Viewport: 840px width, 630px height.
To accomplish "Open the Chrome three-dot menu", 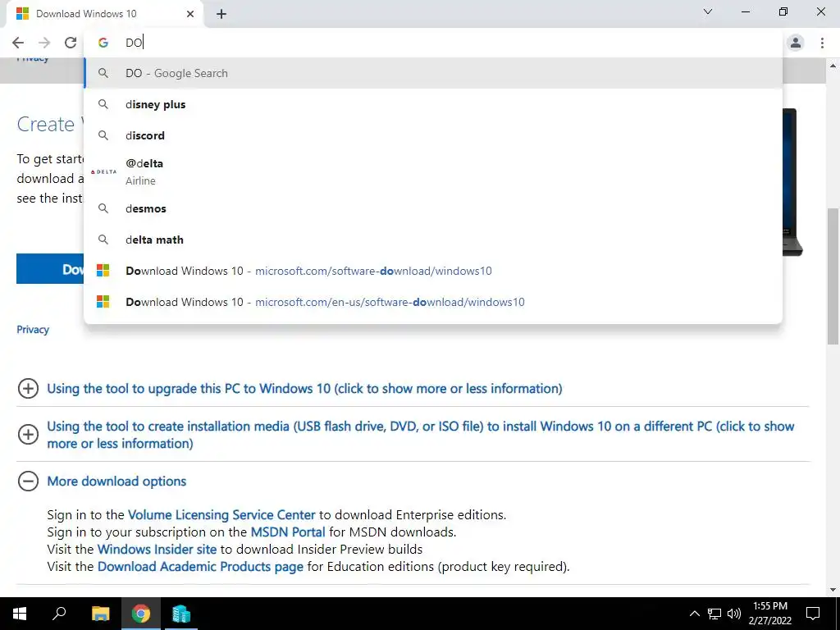I will [x=822, y=43].
